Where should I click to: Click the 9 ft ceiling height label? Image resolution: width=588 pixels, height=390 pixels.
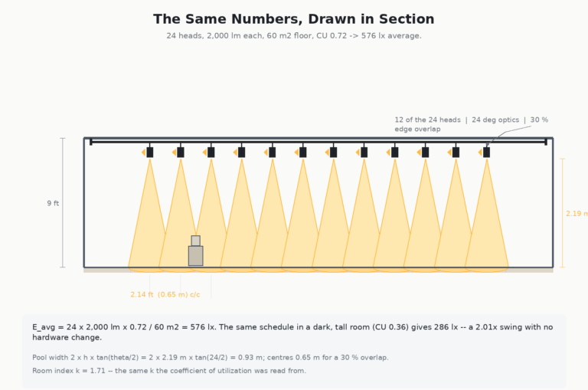(53, 203)
